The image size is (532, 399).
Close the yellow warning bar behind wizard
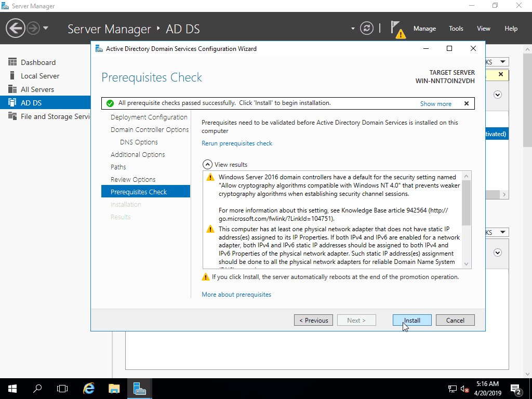click(x=501, y=74)
